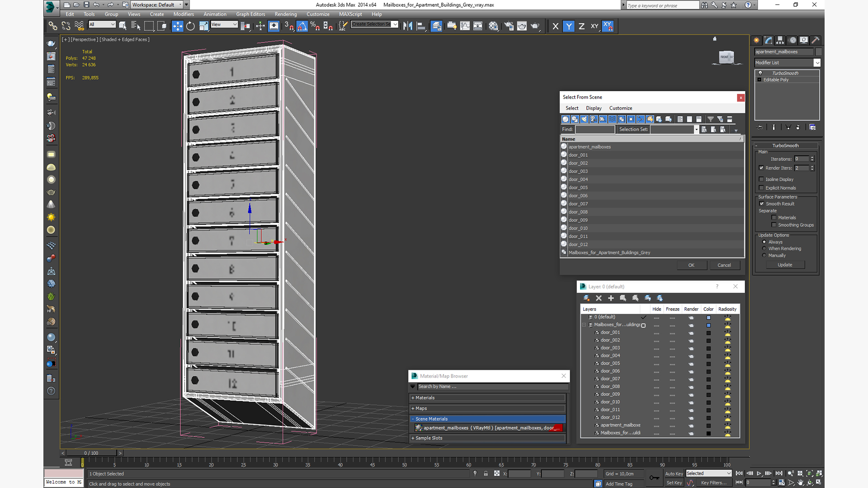This screenshot has height=488, width=868.
Task: Select the Manually update radio option
Action: pos(764,255)
